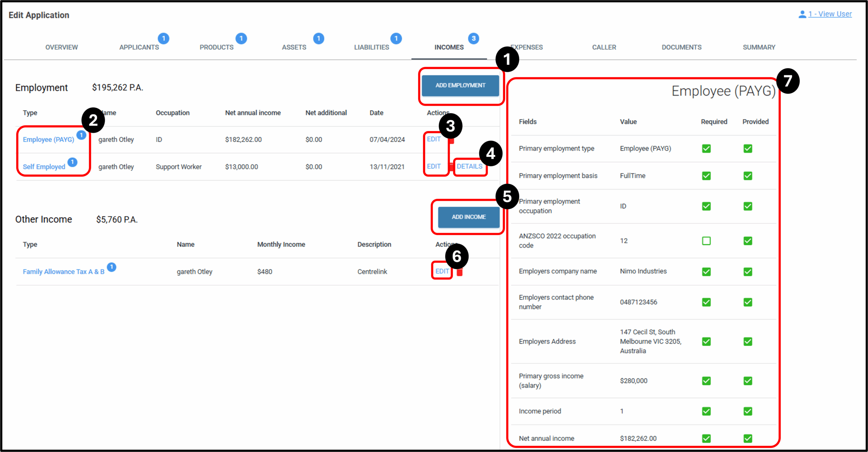Click the notification badge on Incomes tab
Viewport: 868px width, 452px height.
pyautogui.click(x=473, y=39)
